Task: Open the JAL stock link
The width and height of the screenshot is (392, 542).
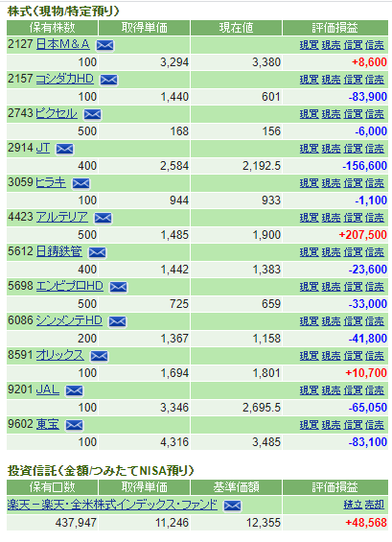Action: pyautogui.click(x=48, y=389)
